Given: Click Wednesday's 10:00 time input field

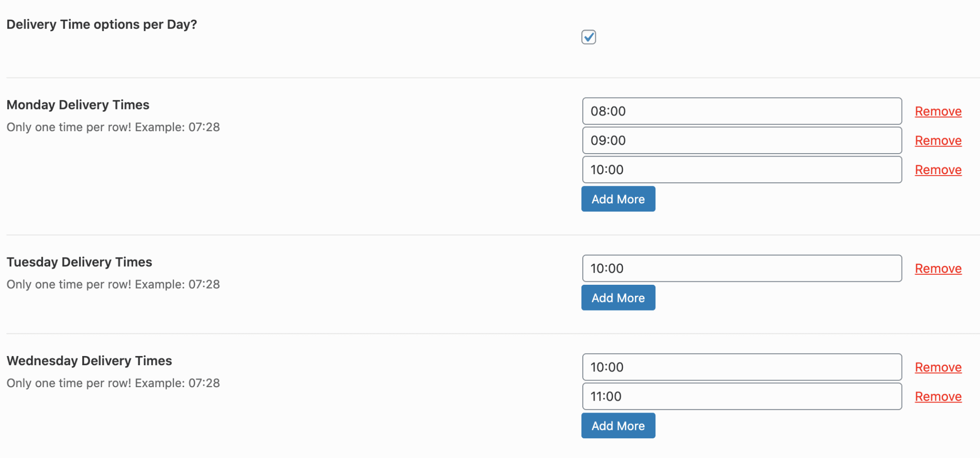Looking at the screenshot, I should pos(741,367).
